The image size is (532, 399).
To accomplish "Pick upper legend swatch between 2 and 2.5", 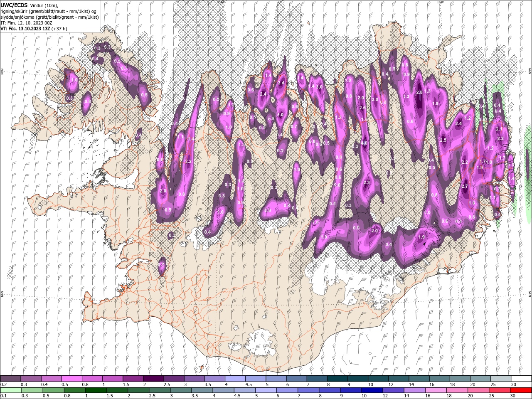I will (153, 379).
